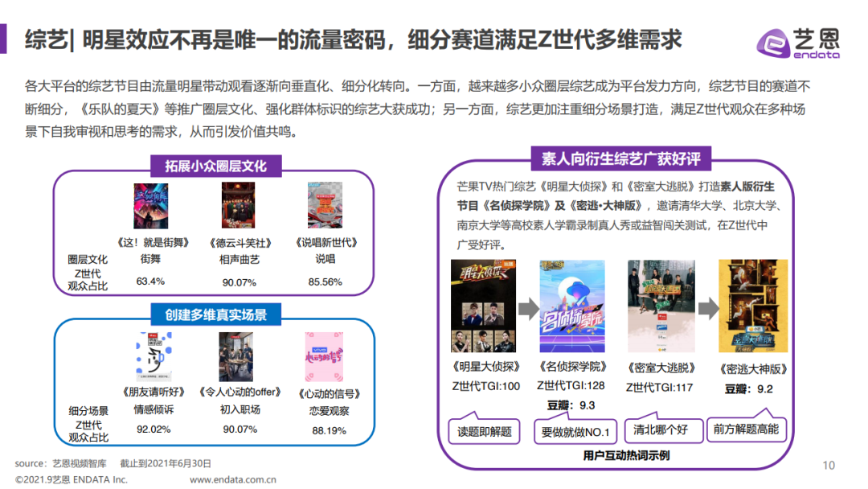This screenshot has width=868, height=489.
Task: Click the 说唱 genre label
Action: 325,259
